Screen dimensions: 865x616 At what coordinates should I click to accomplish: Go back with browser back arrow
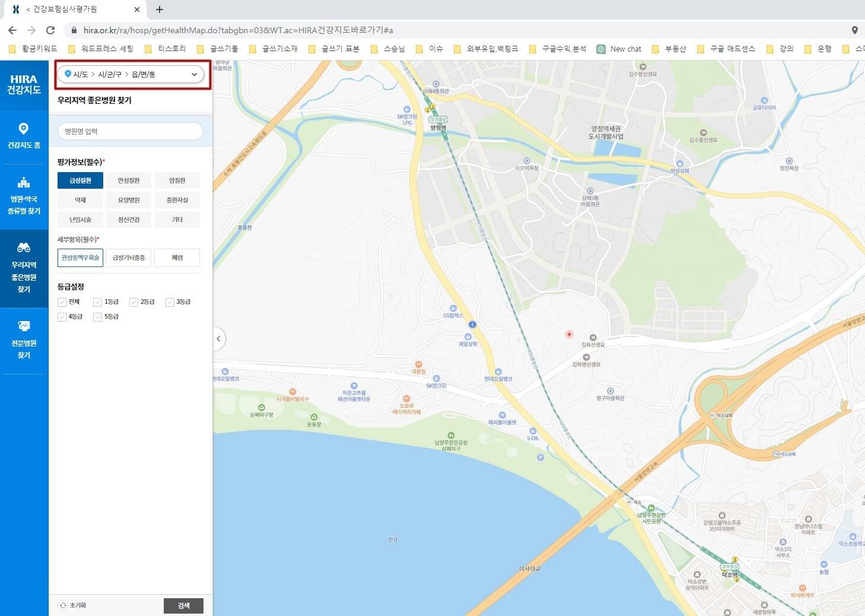pos(12,30)
